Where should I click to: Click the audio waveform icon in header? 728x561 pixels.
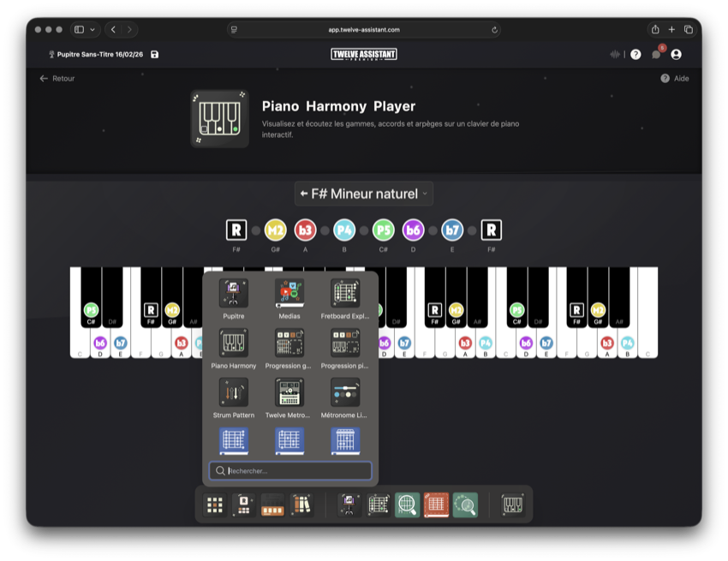(614, 54)
